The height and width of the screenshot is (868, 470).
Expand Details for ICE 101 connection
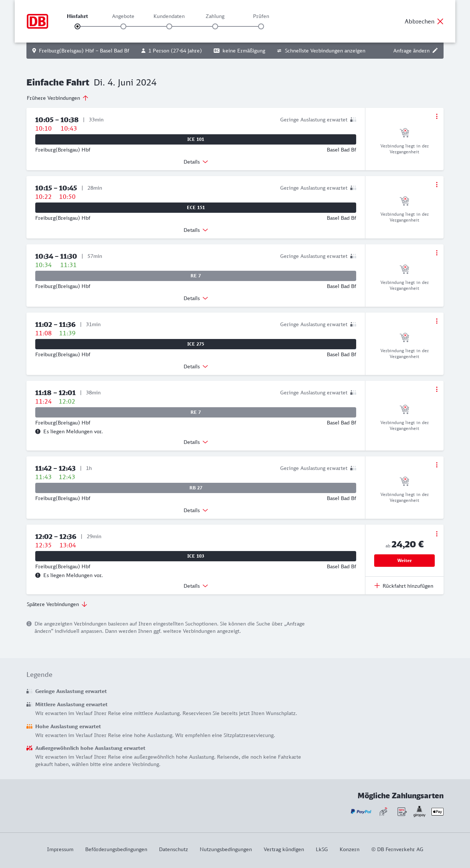coord(196,162)
